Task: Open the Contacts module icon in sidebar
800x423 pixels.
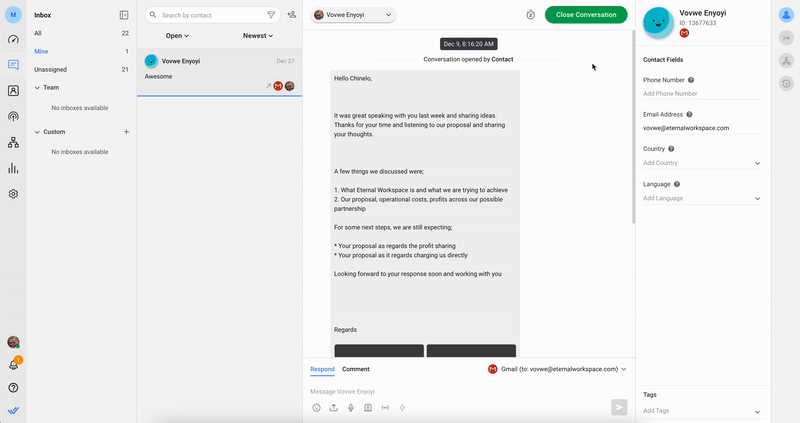Action: point(14,91)
